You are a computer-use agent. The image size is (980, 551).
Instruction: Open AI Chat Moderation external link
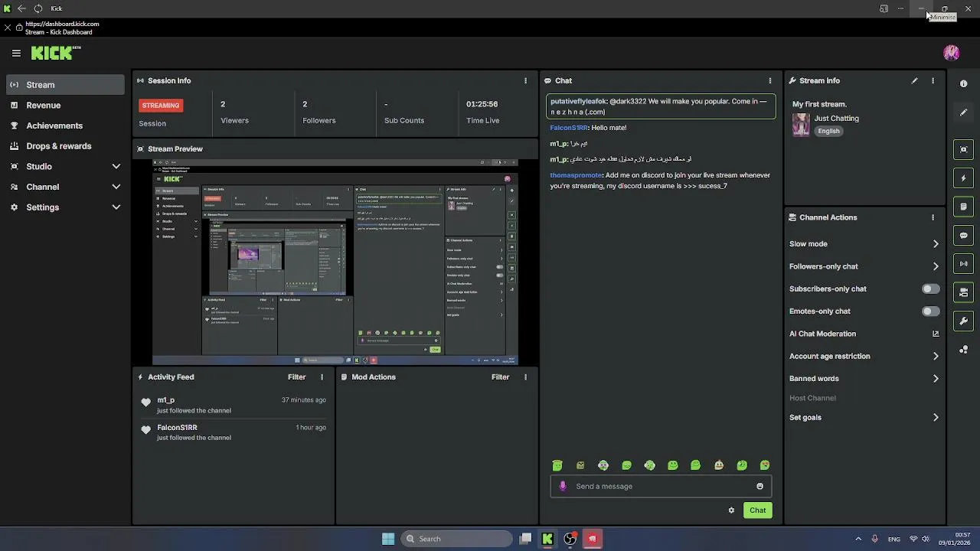(935, 334)
